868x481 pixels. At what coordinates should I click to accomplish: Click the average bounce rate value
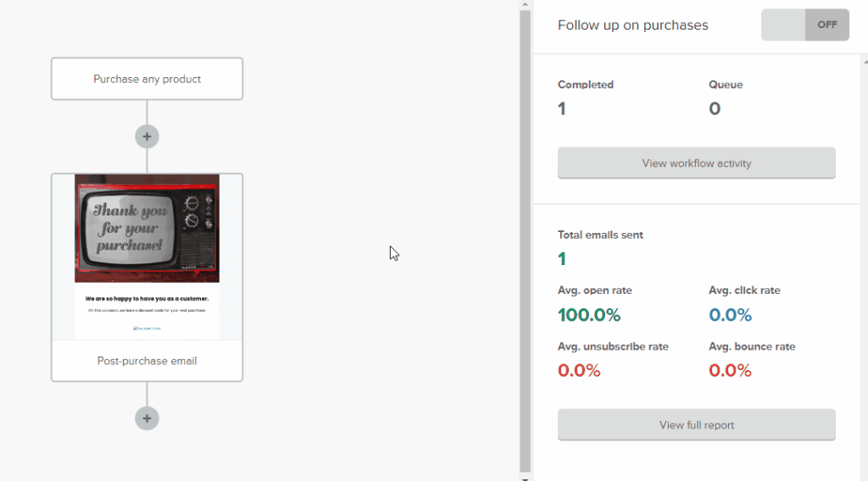(730, 370)
